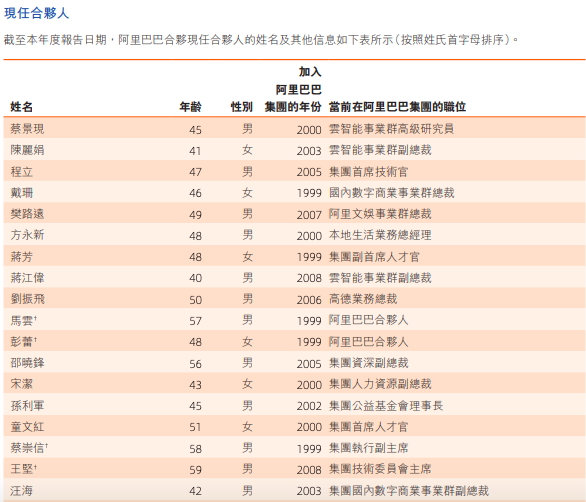Click 方永新's title 本地生活業務總經理
This screenshot has width=586, height=502.
[380, 235]
